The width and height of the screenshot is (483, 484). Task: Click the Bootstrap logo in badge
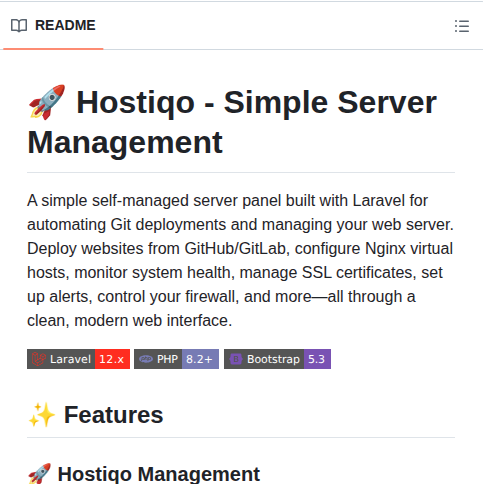click(236, 359)
